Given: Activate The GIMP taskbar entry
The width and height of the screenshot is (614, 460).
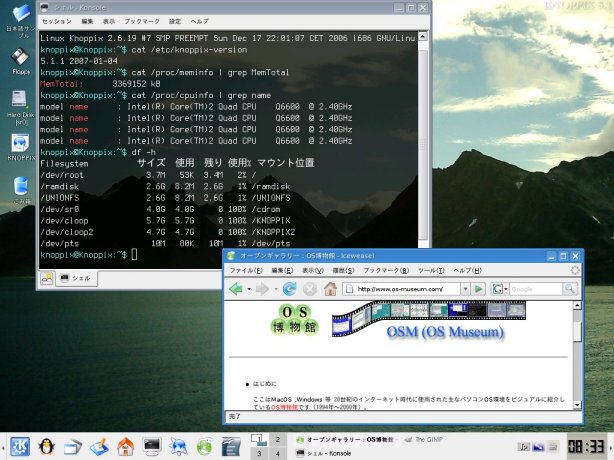Looking at the screenshot, I should click(x=424, y=440).
